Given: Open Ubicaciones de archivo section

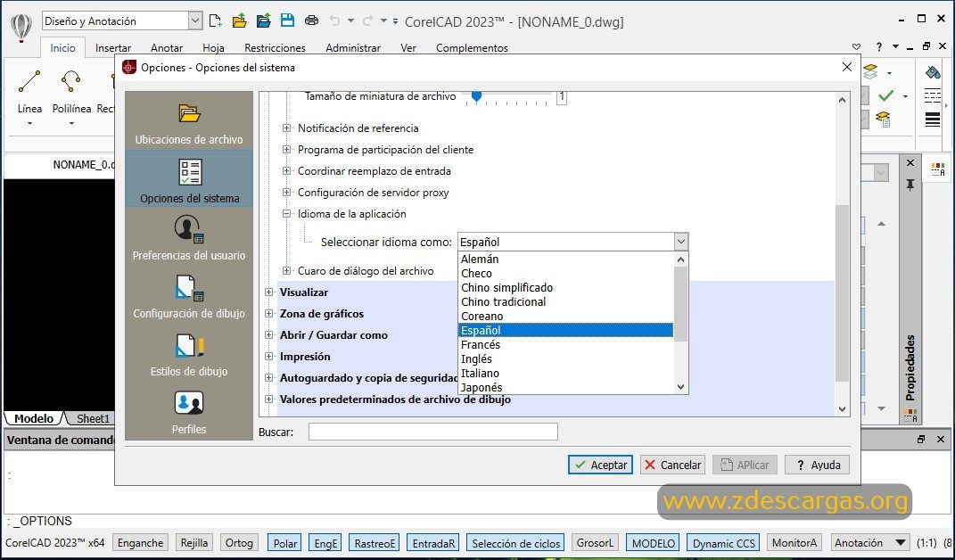Looking at the screenshot, I should pyautogui.click(x=189, y=124).
